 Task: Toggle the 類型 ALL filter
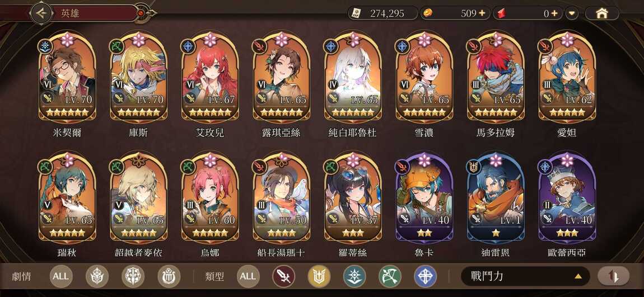248,276
